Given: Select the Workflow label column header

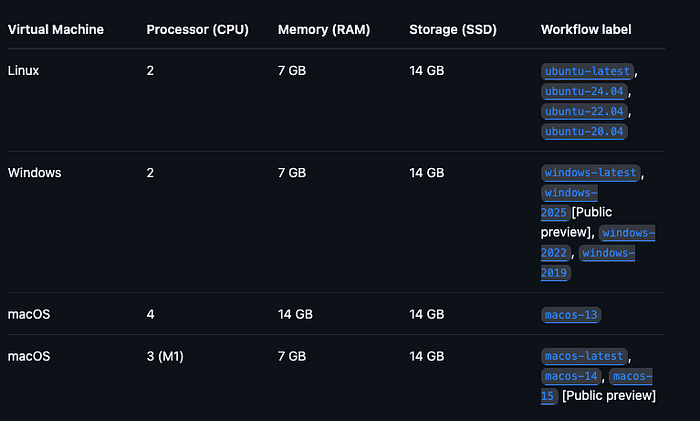Looking at the screenshot, I should (586, 29).
